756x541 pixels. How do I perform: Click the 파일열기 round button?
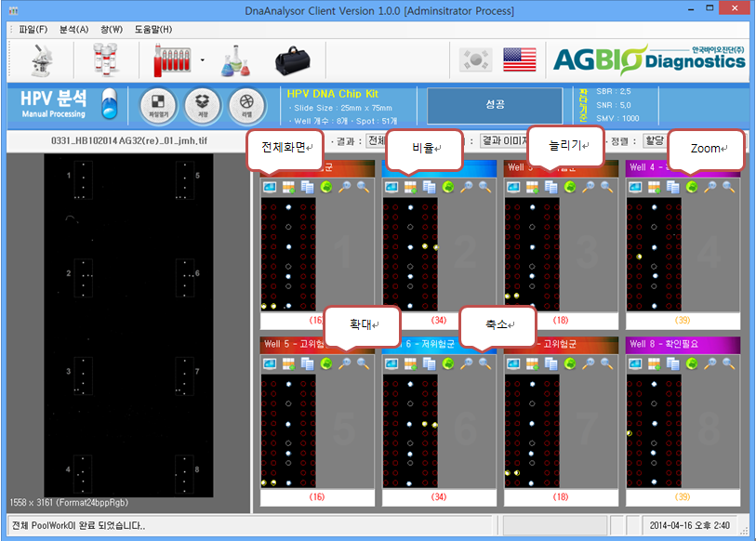(158, 105)
